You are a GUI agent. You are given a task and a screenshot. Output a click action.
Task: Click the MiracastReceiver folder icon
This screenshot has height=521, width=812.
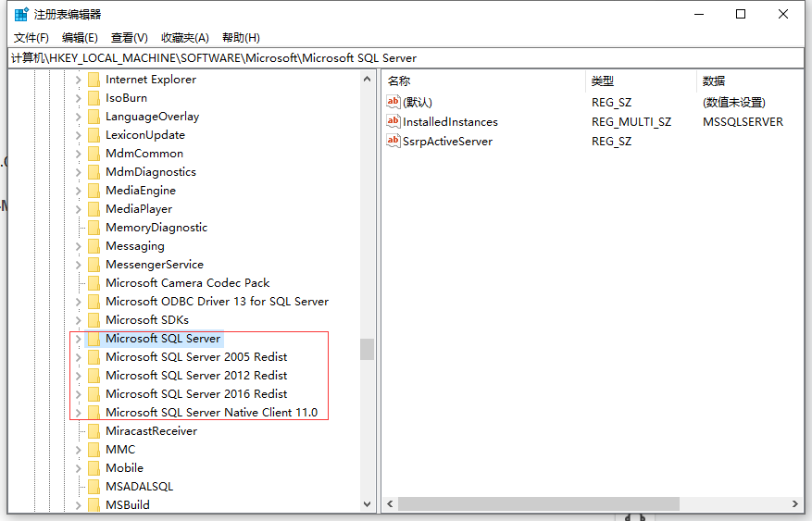tap(94, 431)
